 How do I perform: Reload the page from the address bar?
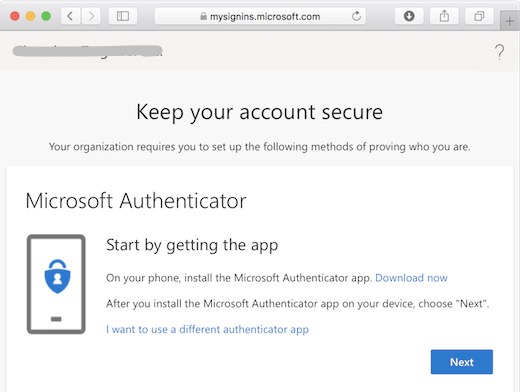pyautogui.click(x=356, y=16)
